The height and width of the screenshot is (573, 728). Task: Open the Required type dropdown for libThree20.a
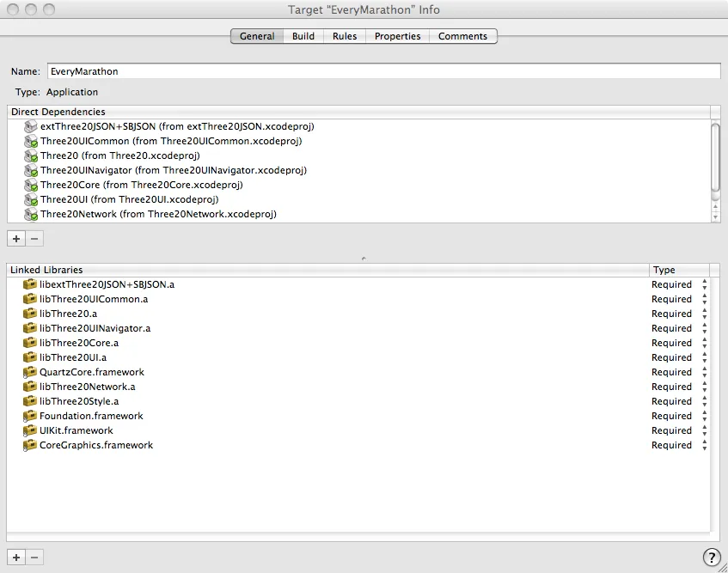[705, 314]
